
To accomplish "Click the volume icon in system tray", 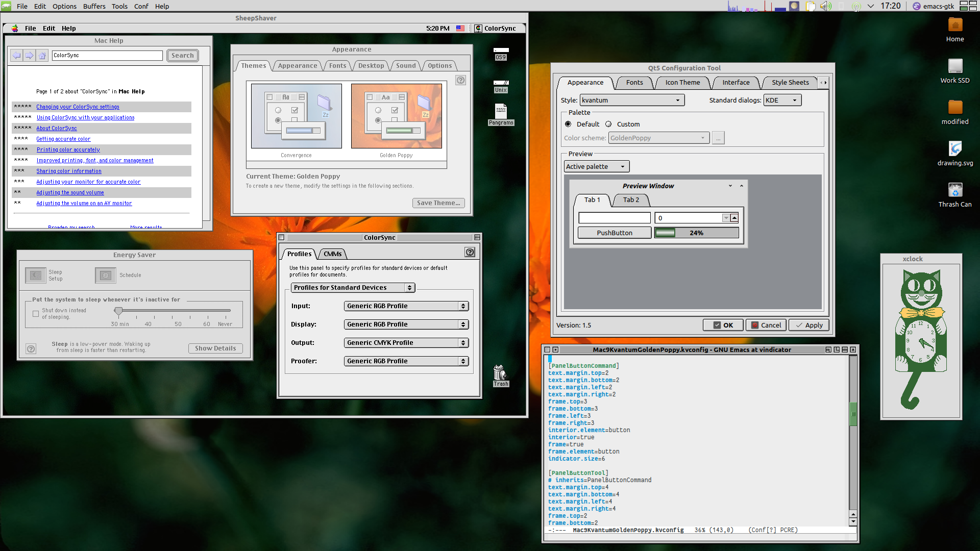I will pos(825,6).
